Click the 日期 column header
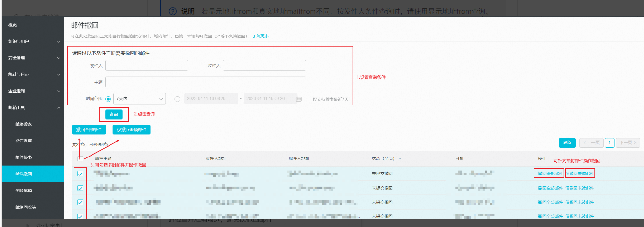644x227 pixels. tap(459, 158)
